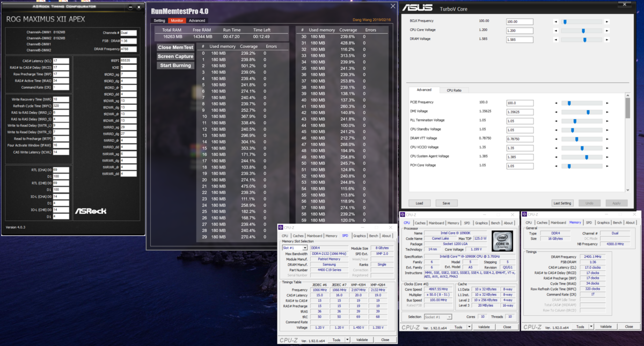Click the PCIE Frequency increase arrow
Screen dimensions: 644x346
pyautogui.click(x=607, y=103)
